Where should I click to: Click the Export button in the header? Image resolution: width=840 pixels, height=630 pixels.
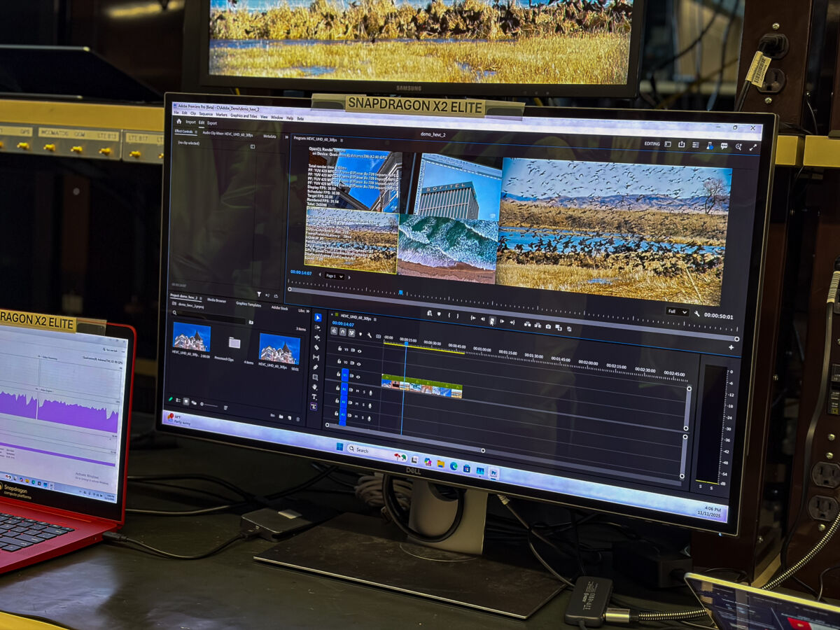(212, 123)
